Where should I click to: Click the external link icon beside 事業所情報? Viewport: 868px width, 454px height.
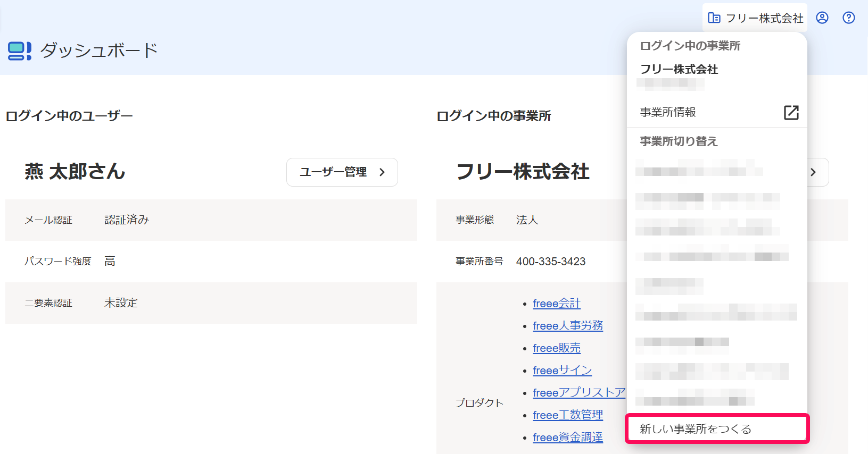click(x=791, y=112)
